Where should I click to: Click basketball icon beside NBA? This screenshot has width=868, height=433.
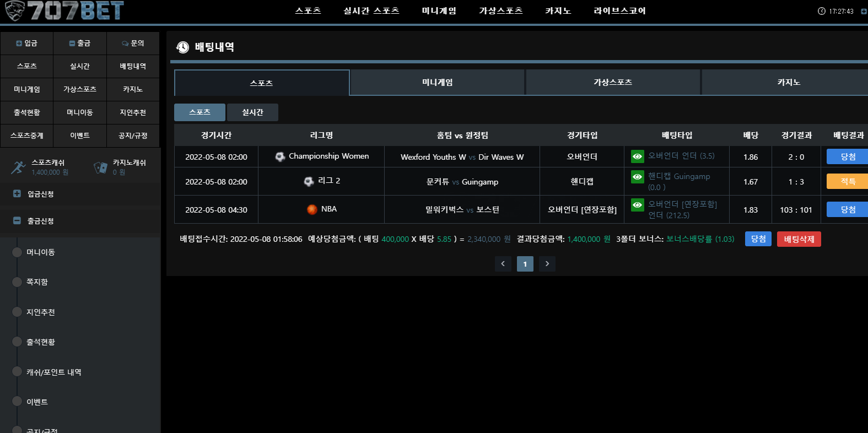pos(312,209)
